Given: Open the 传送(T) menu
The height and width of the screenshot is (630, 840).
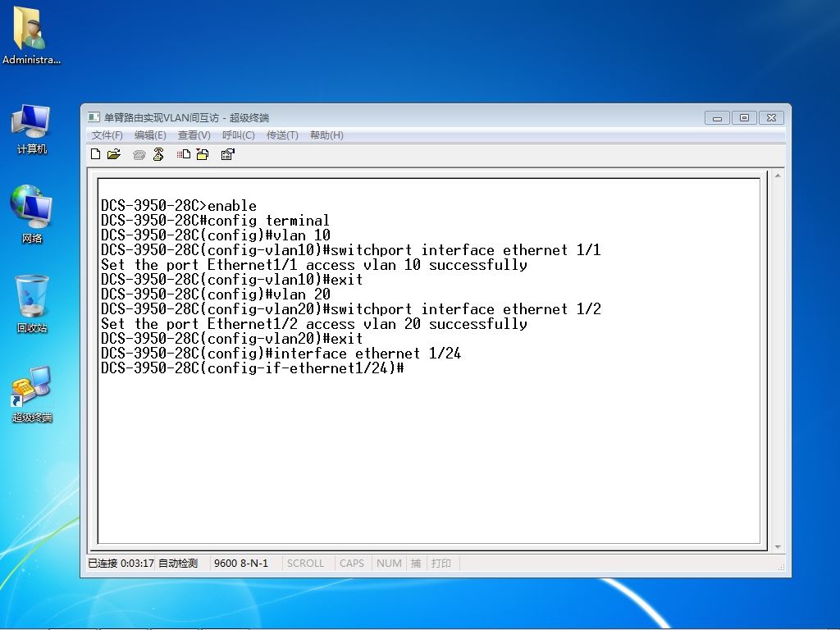Looking at the screenshot, I should (282, 135).
